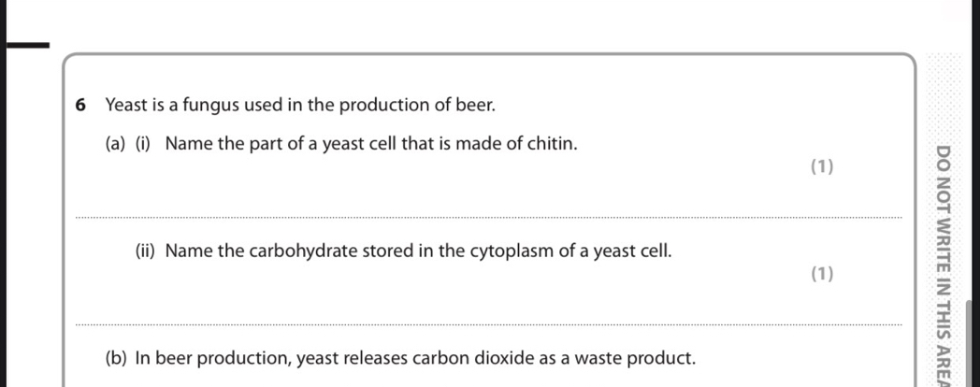Click the '(b)' part label

117,358
